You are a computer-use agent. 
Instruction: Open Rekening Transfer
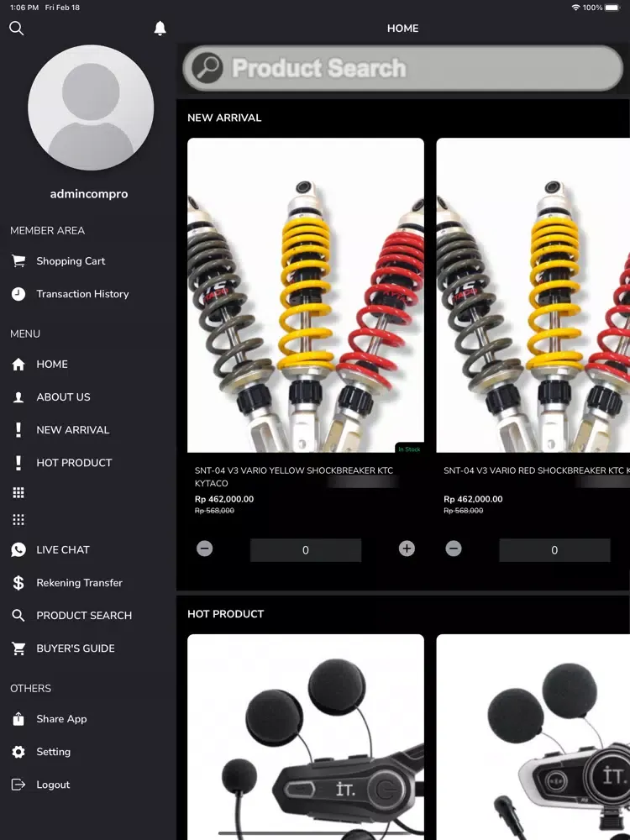point(79,583)
